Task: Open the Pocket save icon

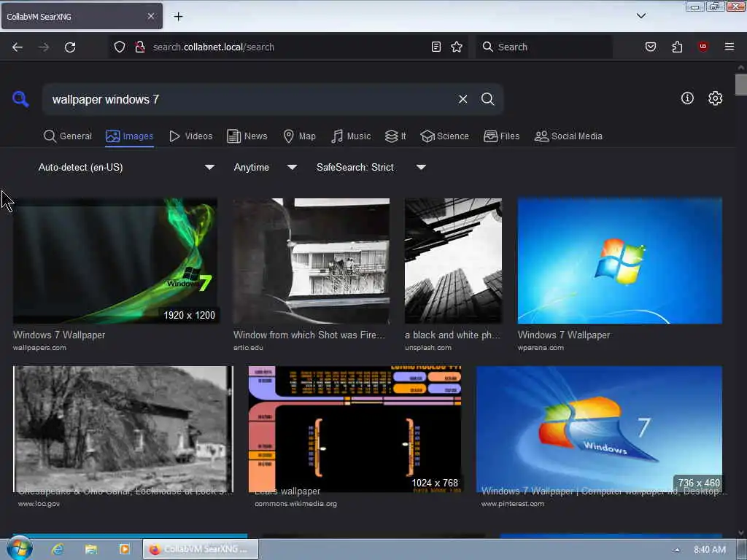Action: [x=651, y=47]
